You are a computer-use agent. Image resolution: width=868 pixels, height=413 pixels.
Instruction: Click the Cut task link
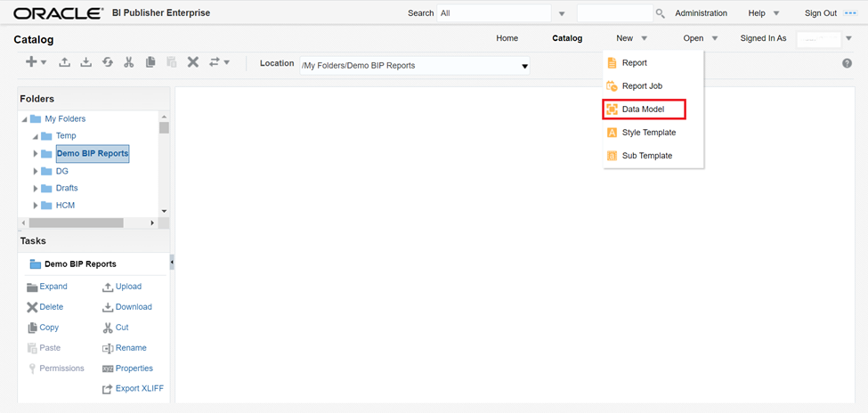[122, 328]
